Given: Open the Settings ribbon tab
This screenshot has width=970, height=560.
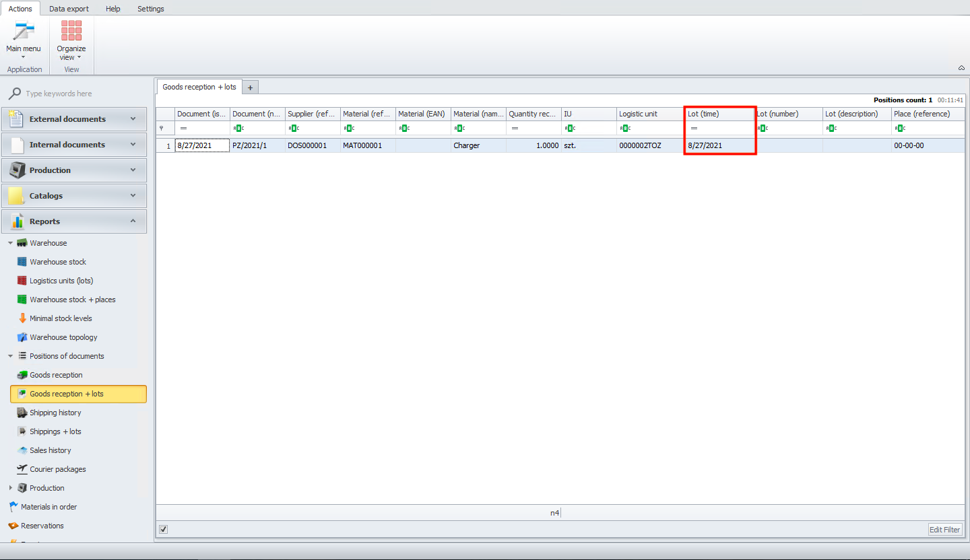Looking at the screenshot, I should [151, 9].
